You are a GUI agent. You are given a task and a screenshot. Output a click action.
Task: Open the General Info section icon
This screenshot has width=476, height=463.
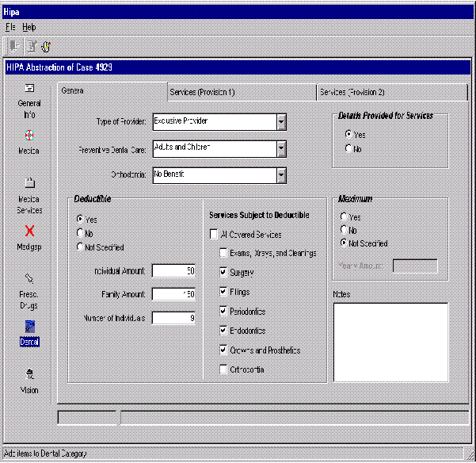point(29,88)
